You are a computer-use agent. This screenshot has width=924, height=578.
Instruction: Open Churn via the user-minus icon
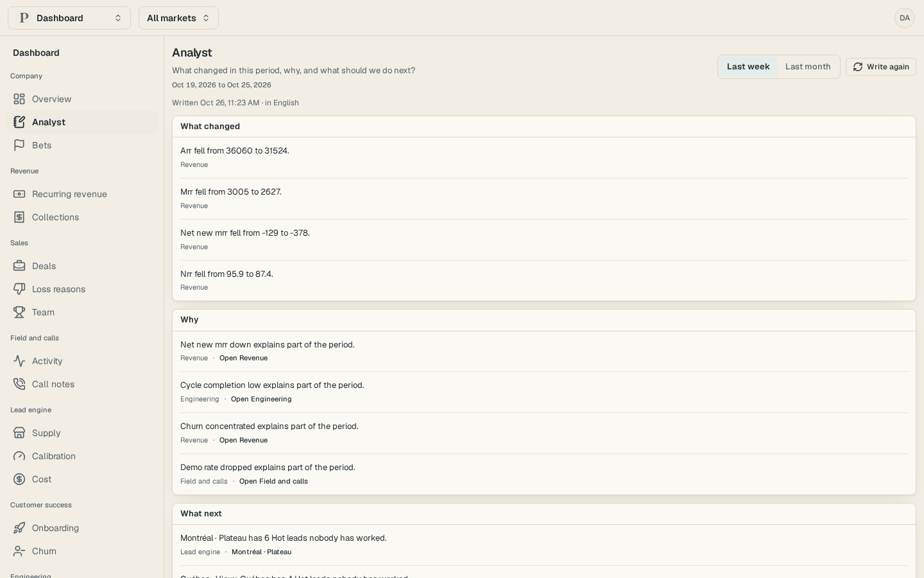[19, 551]
